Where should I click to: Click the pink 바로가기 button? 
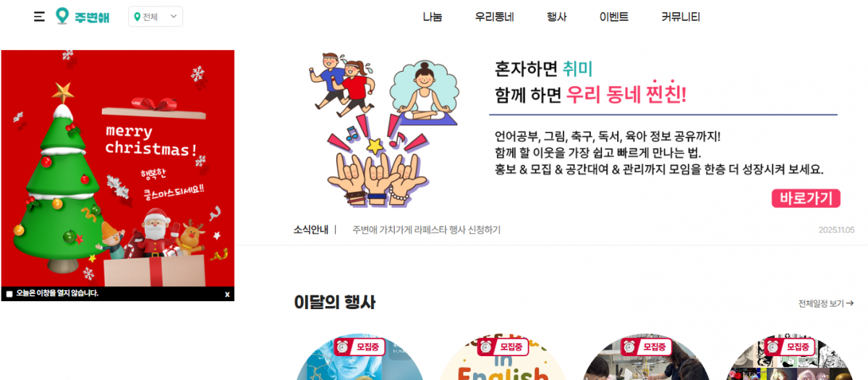(806, 198)
